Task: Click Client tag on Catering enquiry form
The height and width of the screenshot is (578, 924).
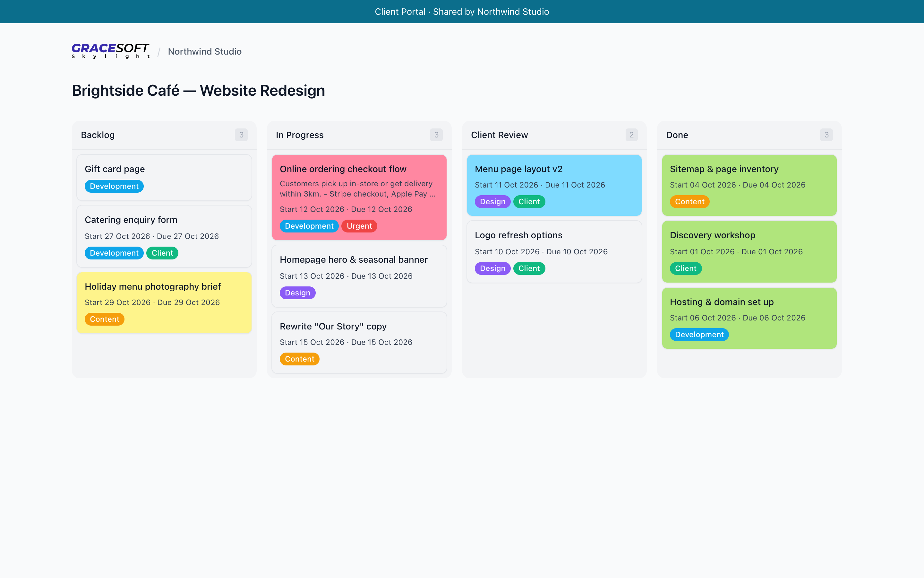Action: pyautogui.click(x=162, y=253)
